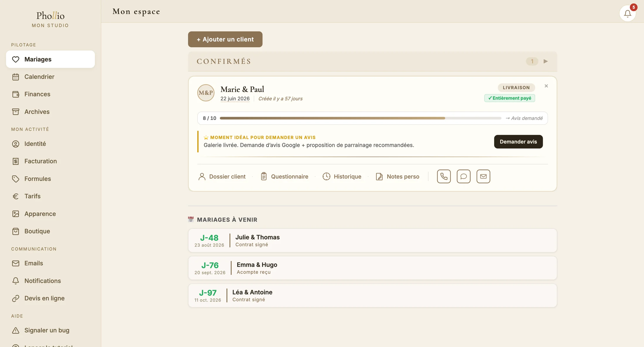Click the 22 juin 2026 date link
Image resolution: width=644 pixels, height=347 pixels.
[235, 98]
